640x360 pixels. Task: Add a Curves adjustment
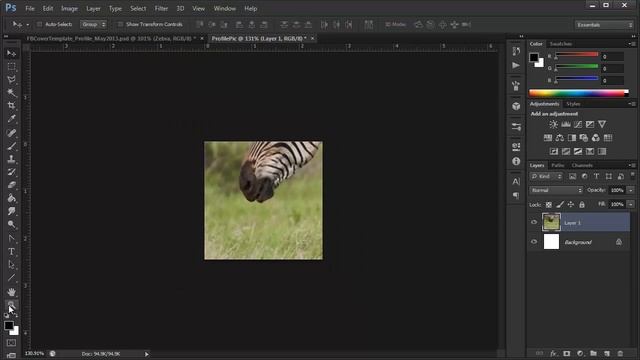pyautogui.click(x=578, y=124)
